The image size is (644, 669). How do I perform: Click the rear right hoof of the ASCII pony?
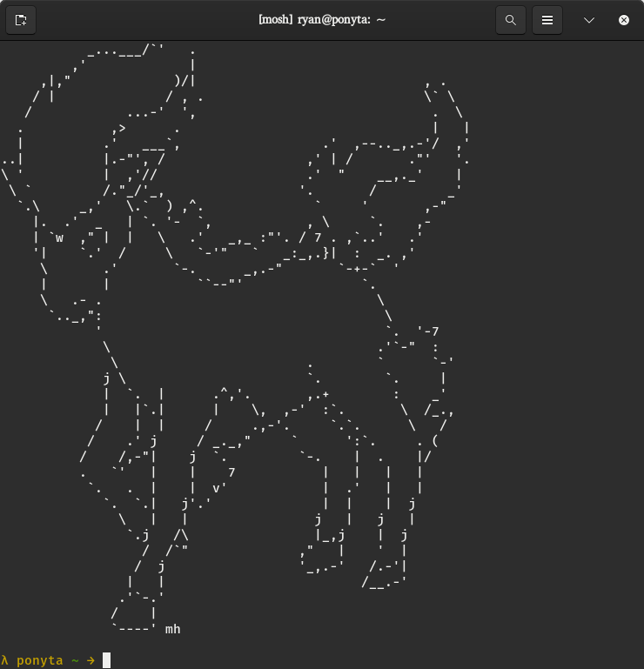tap(385, 581)
